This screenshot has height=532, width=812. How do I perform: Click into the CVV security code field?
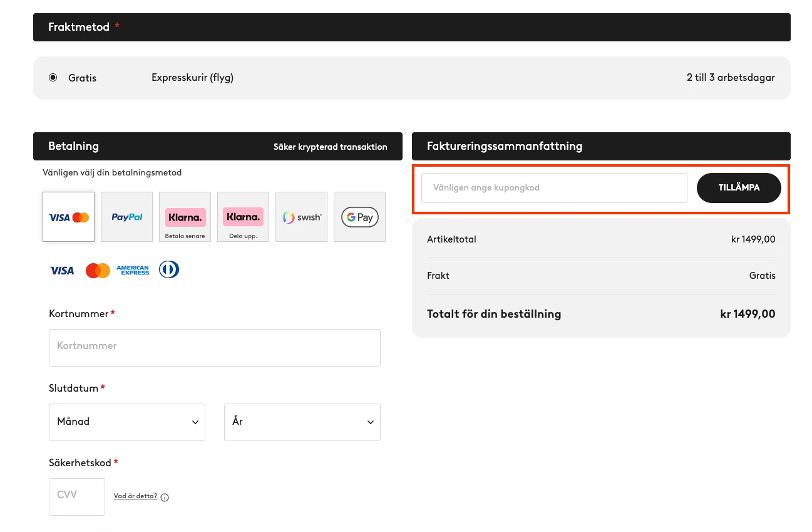77,496
